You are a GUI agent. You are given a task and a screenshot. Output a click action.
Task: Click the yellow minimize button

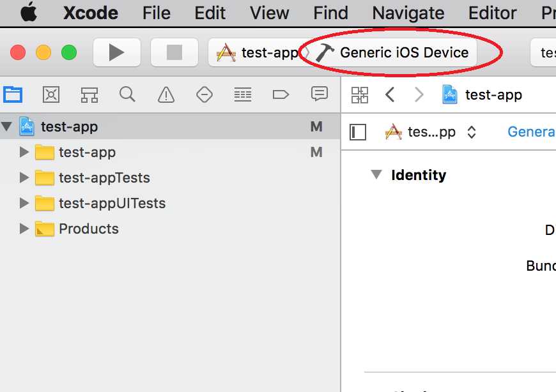tap(43, 53)
